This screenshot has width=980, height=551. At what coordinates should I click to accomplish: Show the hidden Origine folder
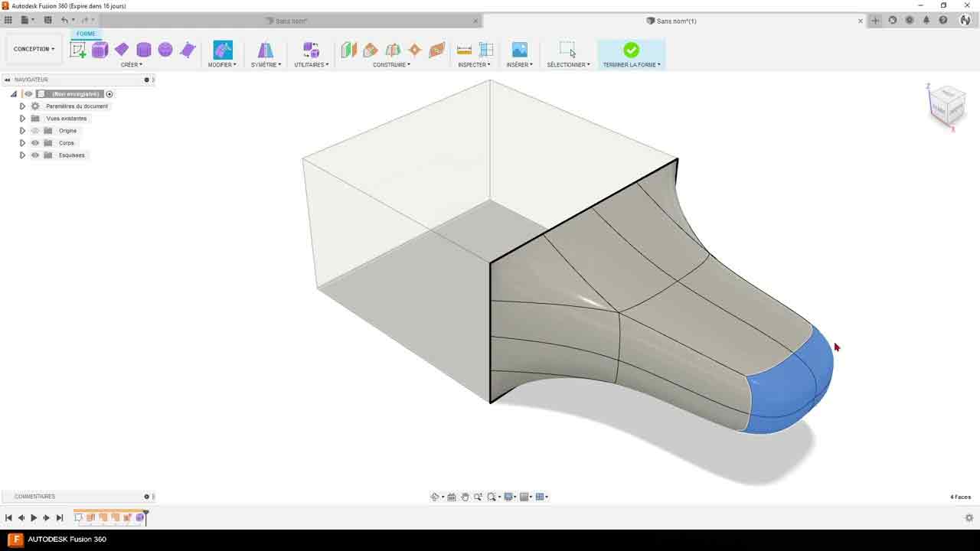[35, 131]
